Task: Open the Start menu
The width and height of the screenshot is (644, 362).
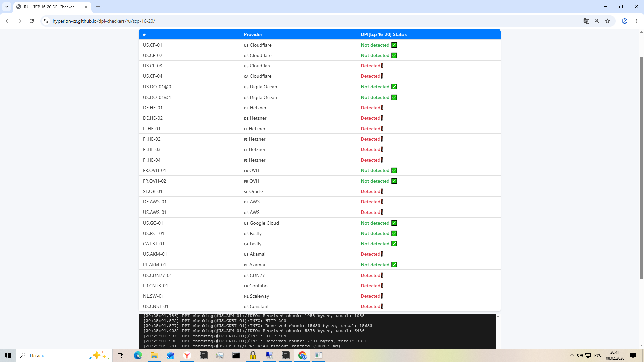Action: [8, 355]
